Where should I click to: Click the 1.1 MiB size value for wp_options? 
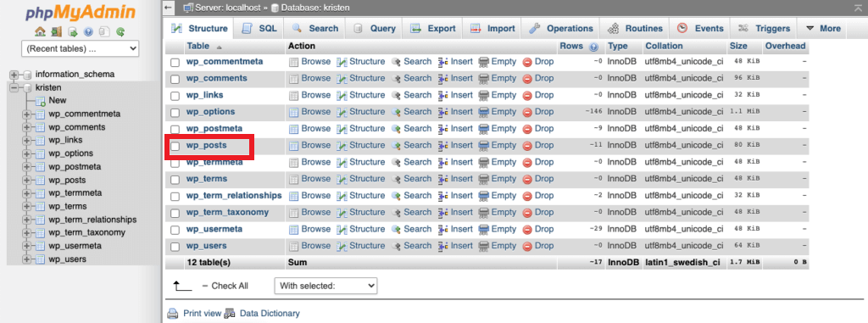coord(745,112)
